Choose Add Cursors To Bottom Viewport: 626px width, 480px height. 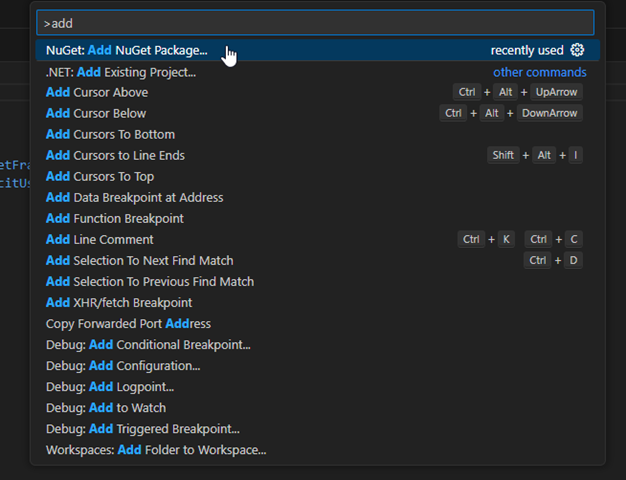coord(317,135)
